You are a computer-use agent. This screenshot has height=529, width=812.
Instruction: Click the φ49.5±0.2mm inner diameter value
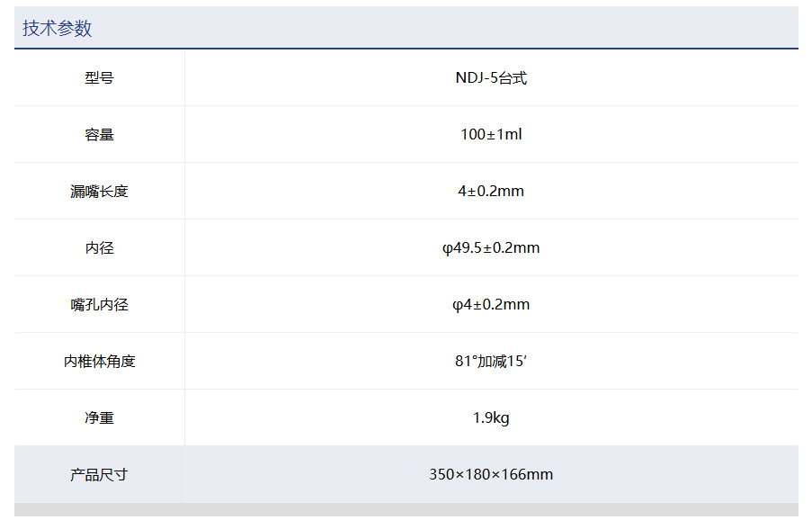click(491, 248)
